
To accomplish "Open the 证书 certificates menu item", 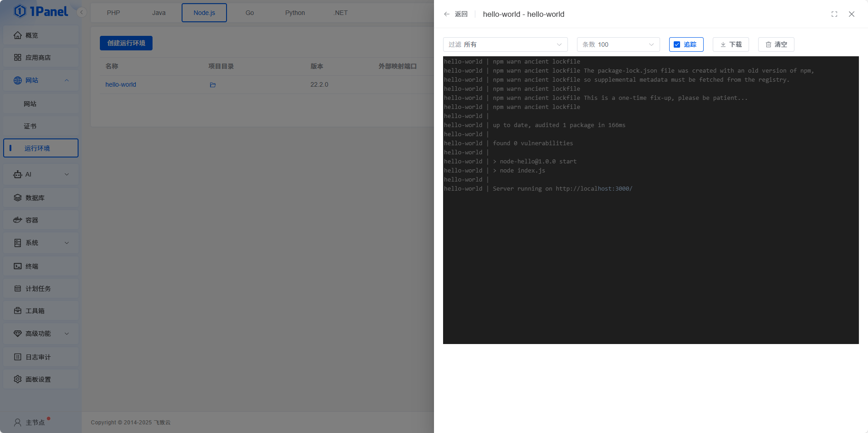I will point(41,126).
